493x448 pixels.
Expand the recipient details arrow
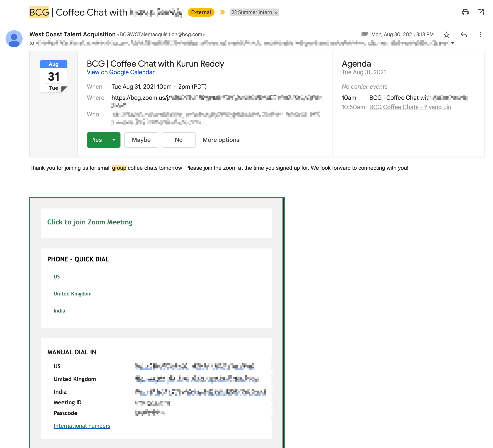(453, 43)
